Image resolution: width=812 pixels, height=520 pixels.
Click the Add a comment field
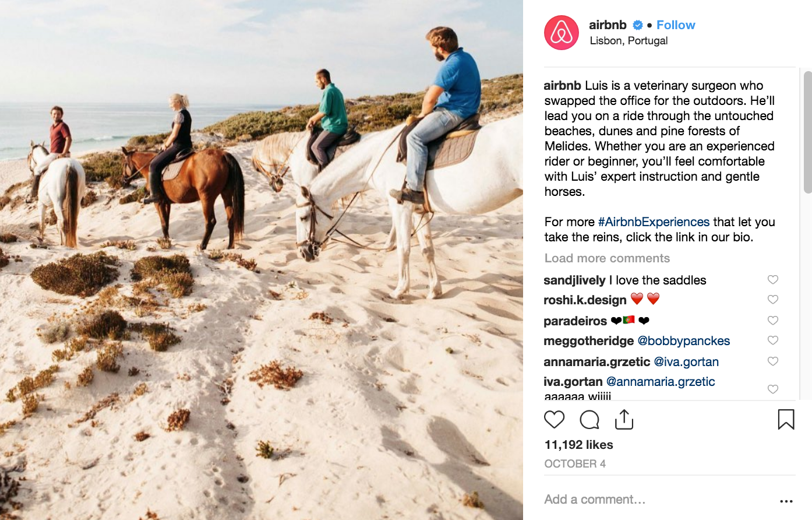tap(655, 500)
